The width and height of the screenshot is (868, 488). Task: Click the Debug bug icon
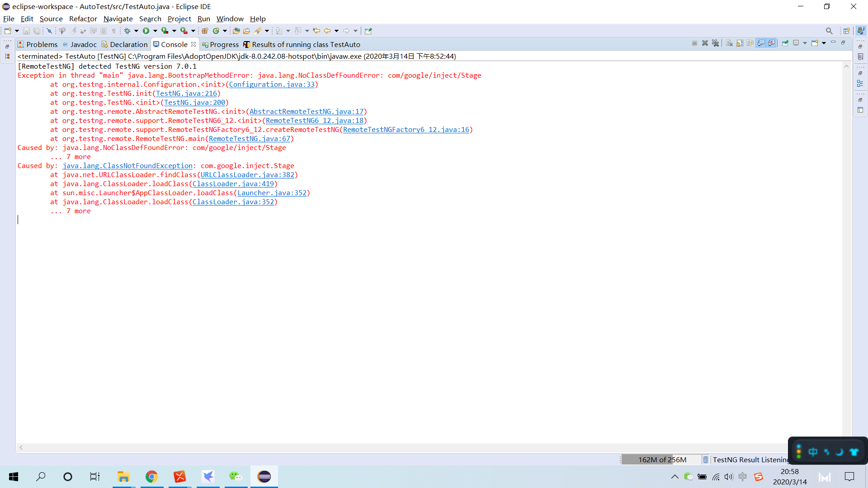127,31
